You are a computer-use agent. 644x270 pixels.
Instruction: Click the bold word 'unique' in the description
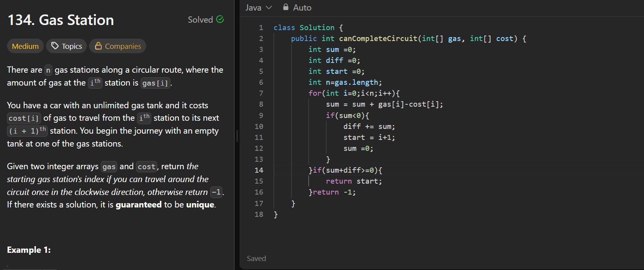click(x=200, y=204)
